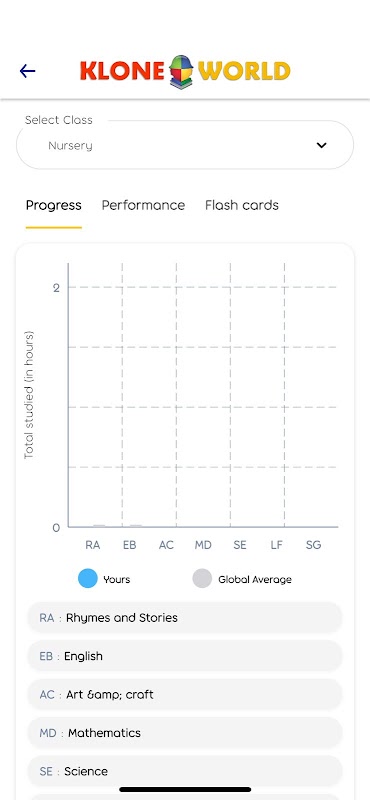Open the Select Class dropdown chevron
370x800 pixels.
click(x=322, y=145)
